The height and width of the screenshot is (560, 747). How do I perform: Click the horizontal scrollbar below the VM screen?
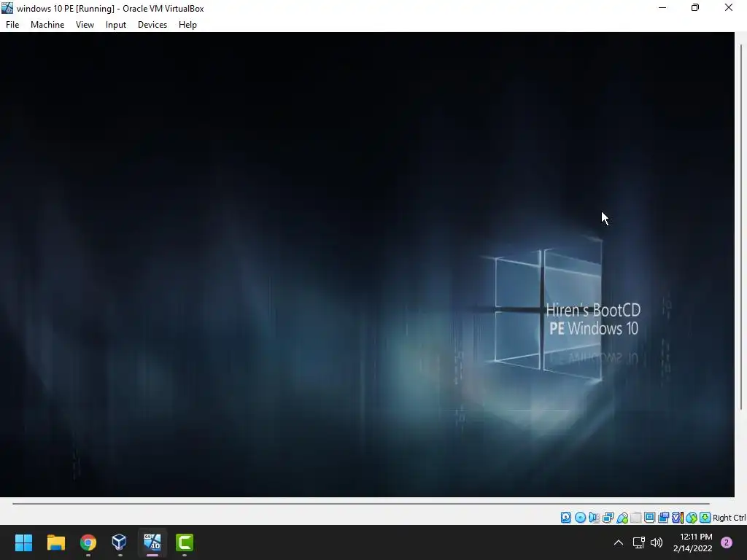[361, 503]
